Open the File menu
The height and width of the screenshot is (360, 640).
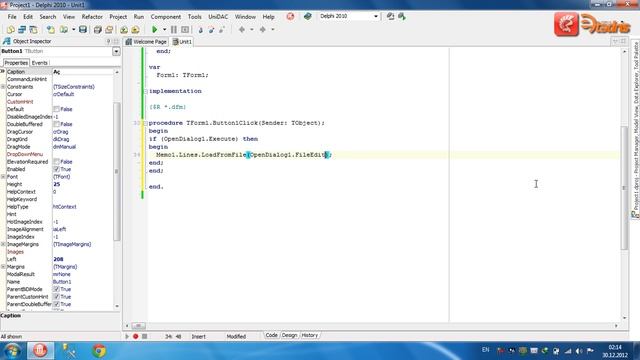pos(12,17)
